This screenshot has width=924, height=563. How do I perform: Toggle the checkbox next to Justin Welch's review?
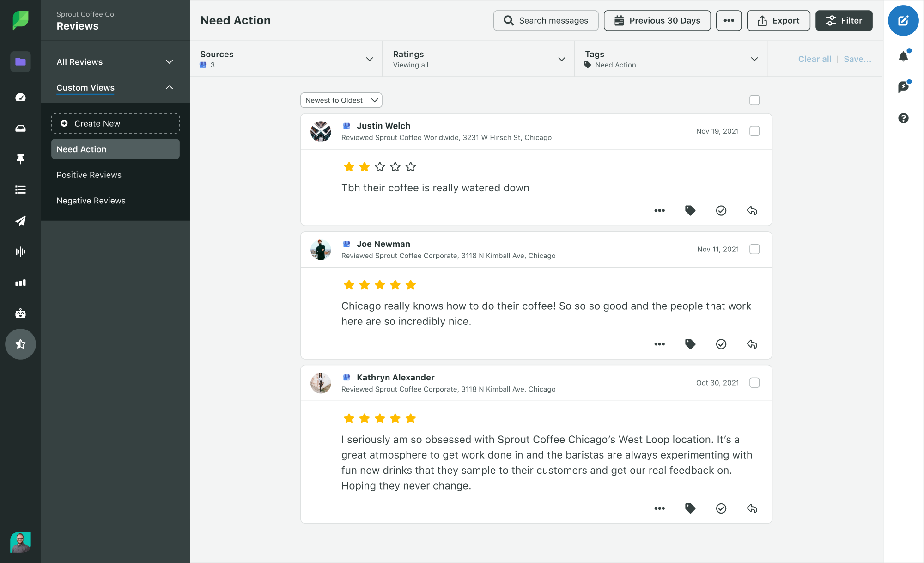point(755,131)
